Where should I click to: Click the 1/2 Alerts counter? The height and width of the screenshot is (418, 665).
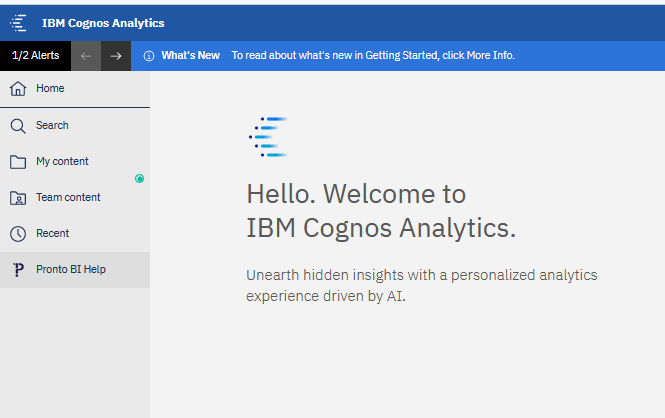(x=36, y=56)
